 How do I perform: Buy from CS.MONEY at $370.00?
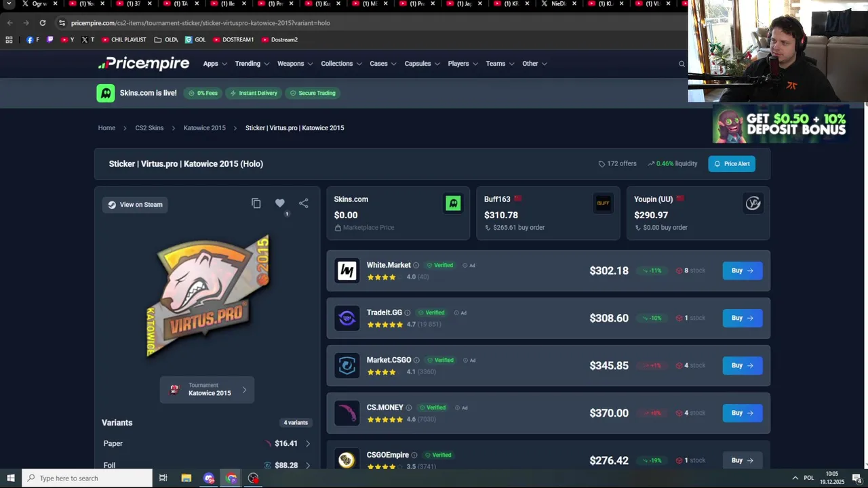point(742,413)
